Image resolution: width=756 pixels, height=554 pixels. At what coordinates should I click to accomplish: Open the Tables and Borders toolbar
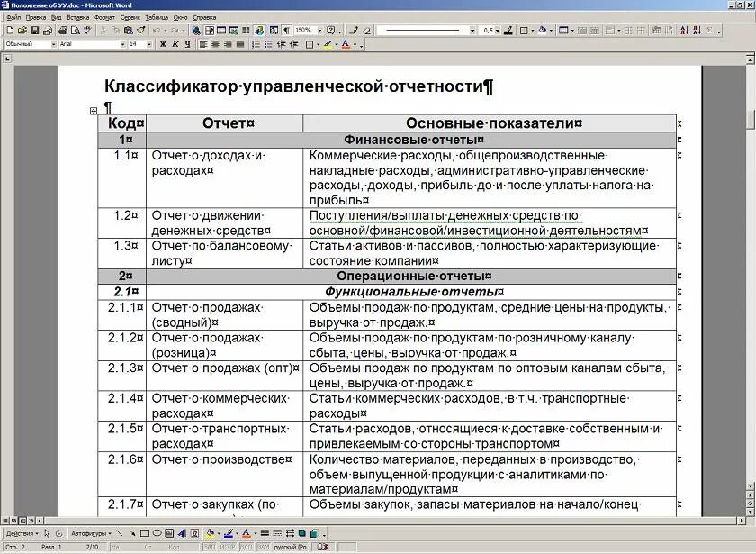tap(209, 31)
